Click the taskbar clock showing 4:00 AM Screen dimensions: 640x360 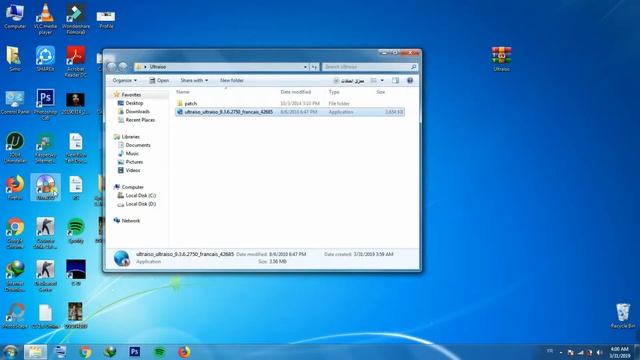(x=619, y=352)
